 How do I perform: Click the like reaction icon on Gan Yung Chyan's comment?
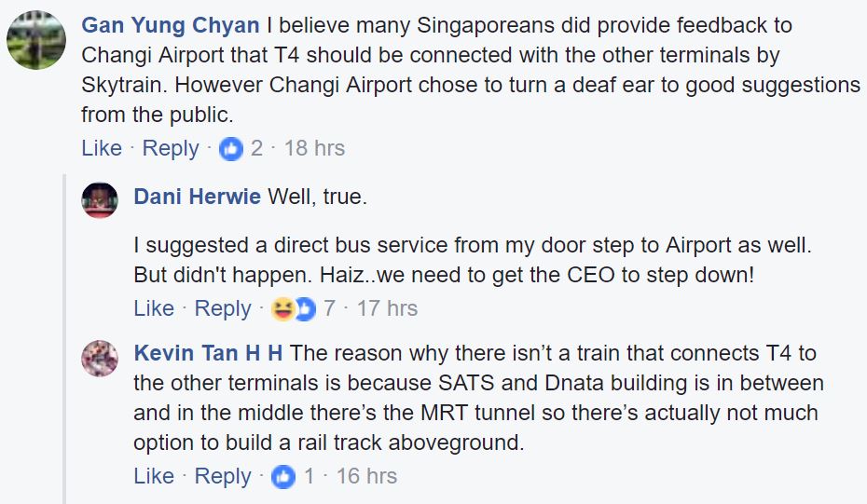[x=230, y=148]
